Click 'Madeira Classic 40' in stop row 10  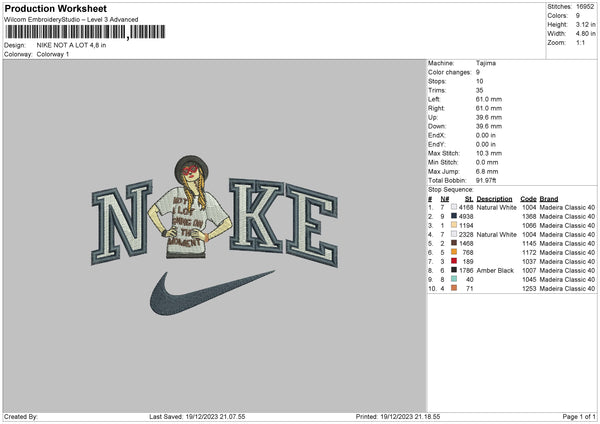(x=567, y=288)
